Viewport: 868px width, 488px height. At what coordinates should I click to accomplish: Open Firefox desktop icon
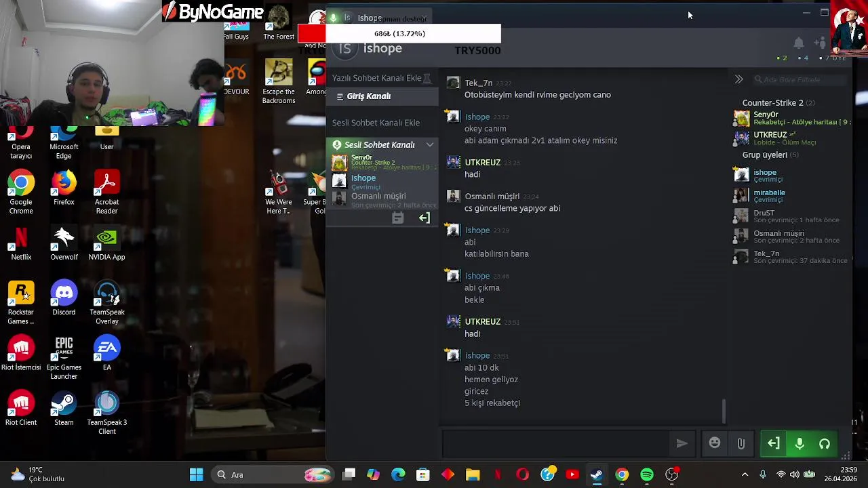(64, 188)
